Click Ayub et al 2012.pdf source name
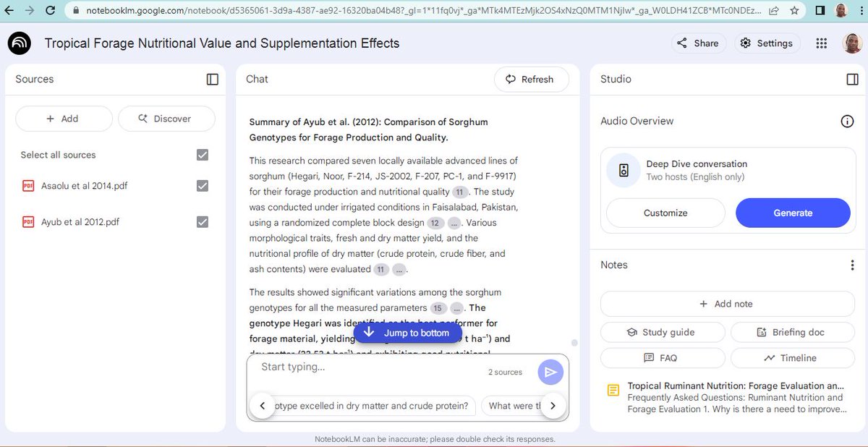The image size is (868, 447). (80, 222)
